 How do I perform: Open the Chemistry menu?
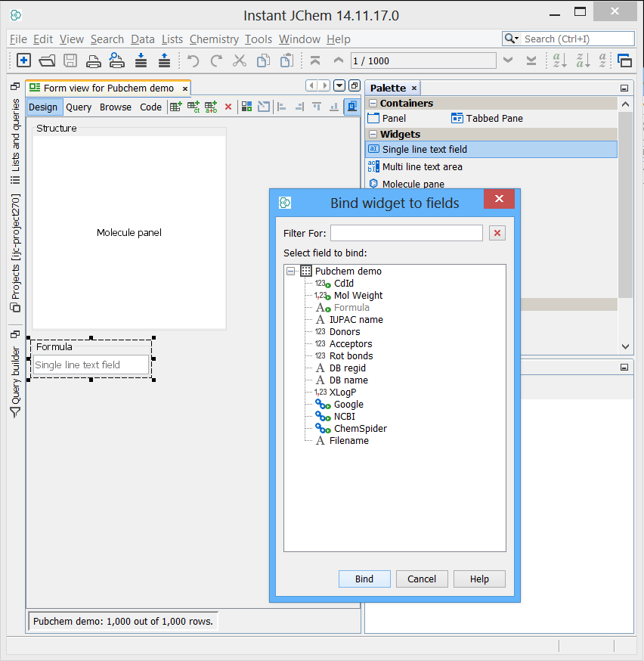(x=214, y=39)
